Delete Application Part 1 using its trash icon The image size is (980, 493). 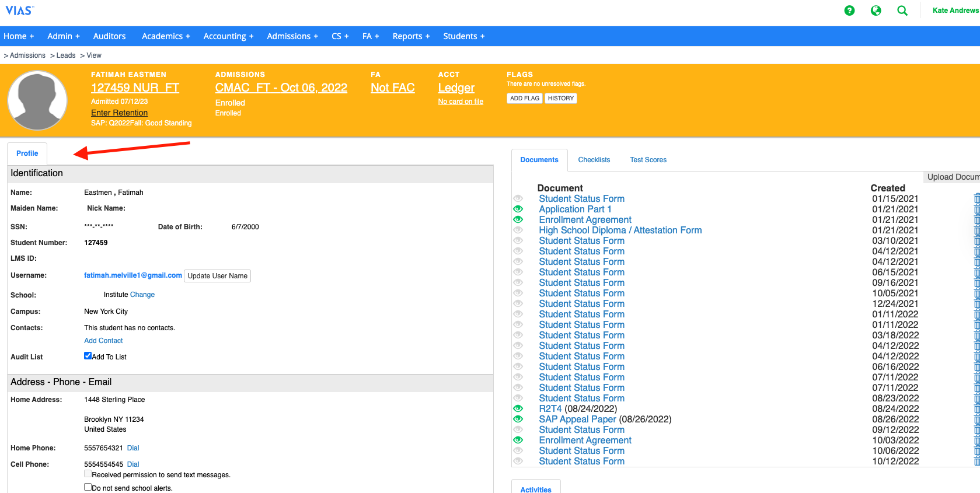tap(976, 209)
